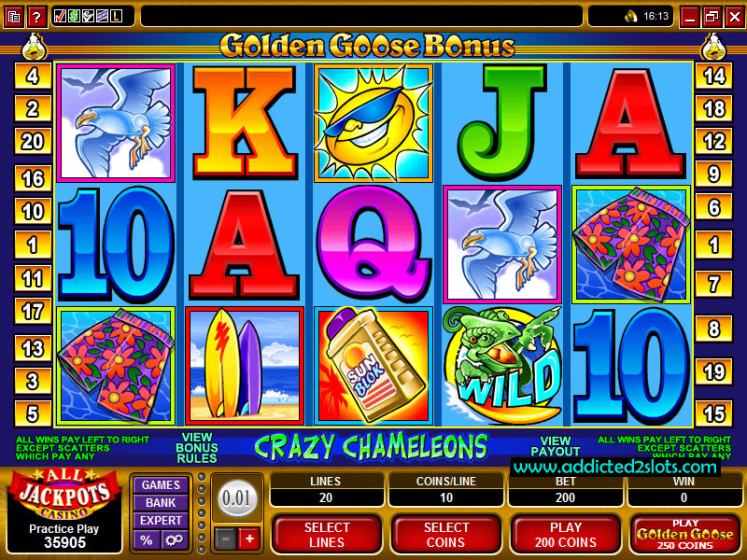Screen dimensions: 747x560
Task: Click the percent statistics button
Action: click(147, 540)
